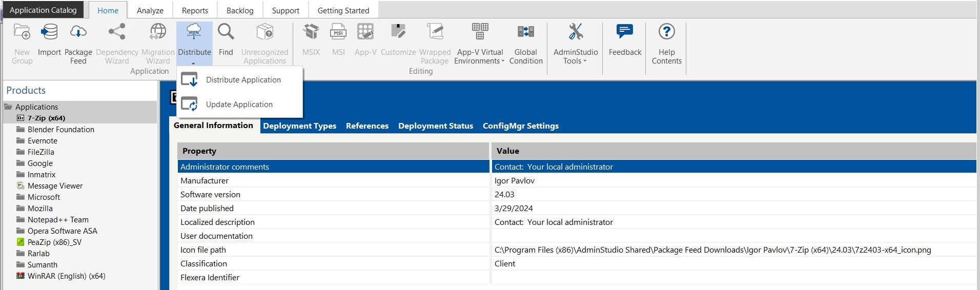
Task: Open the Global Condition tool
Action: pyautogui.click(x=525, y=33)
